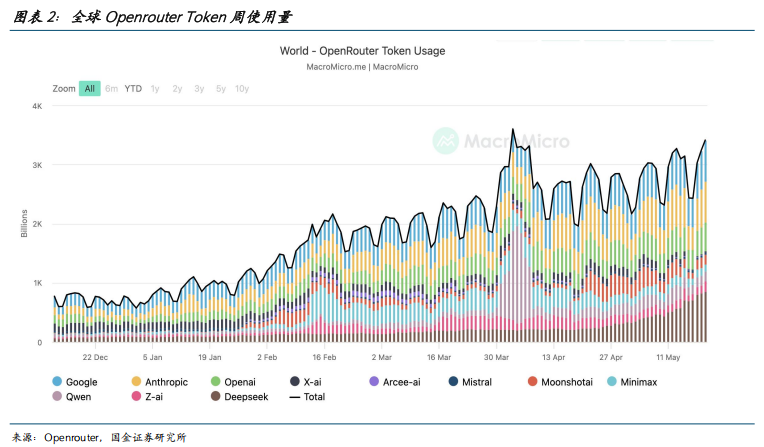Click the 22 Dec axis label

(x=95, y=357)
